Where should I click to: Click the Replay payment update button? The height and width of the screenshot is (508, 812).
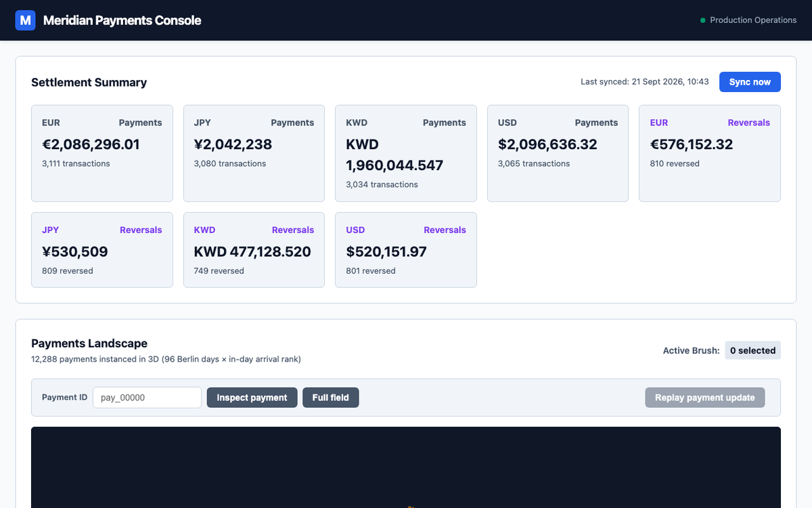705,398
